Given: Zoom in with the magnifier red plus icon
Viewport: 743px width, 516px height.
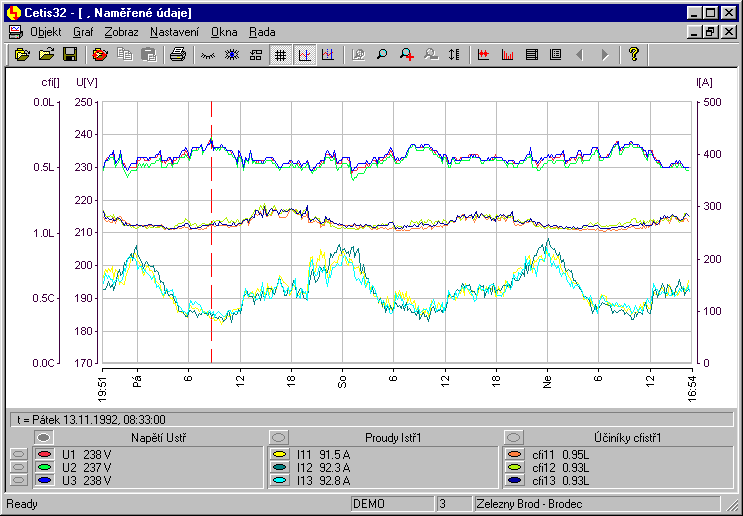Looking at the screenshot, I should click(407, 55).
